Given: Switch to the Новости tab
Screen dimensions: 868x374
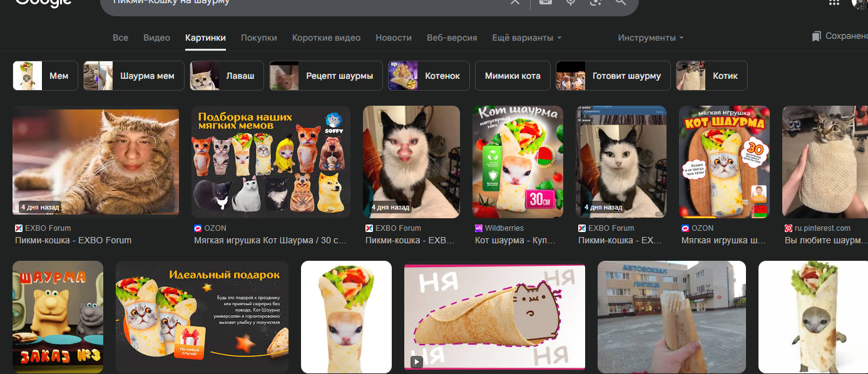Looking at the screenshot, I should pos(393,38).
